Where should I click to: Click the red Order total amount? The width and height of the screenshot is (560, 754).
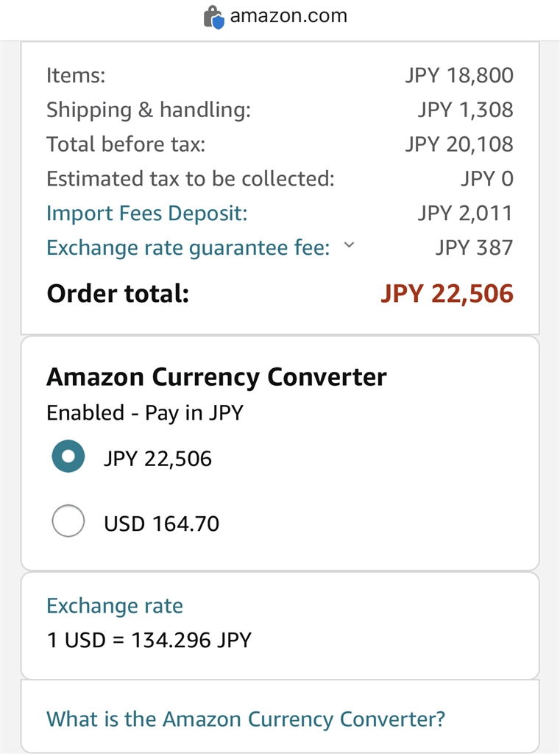[447, 294]
